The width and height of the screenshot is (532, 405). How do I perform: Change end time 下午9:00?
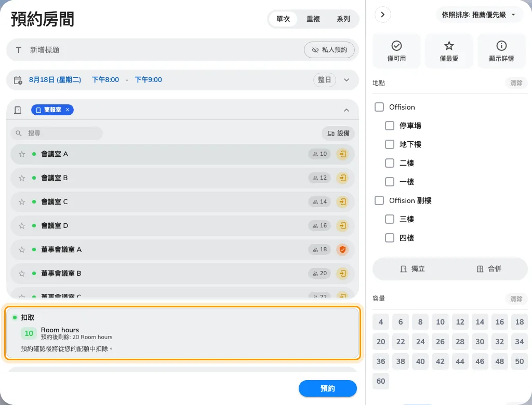pos(148,80)
